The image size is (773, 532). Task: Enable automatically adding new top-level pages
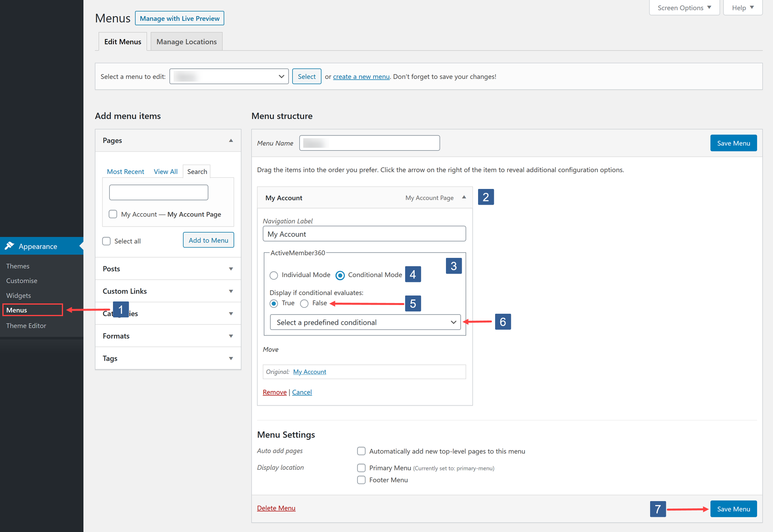coord(361,451)
